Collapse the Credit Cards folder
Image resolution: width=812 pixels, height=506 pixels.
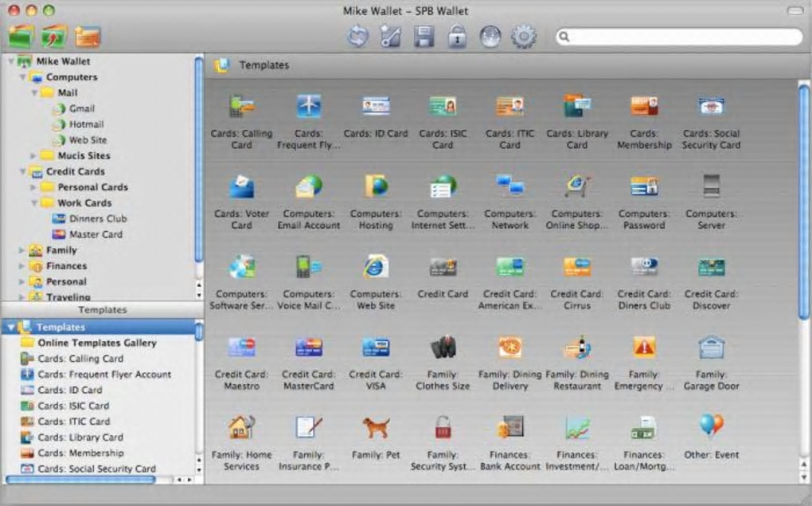pyautogui.click(x=22, y=171)
